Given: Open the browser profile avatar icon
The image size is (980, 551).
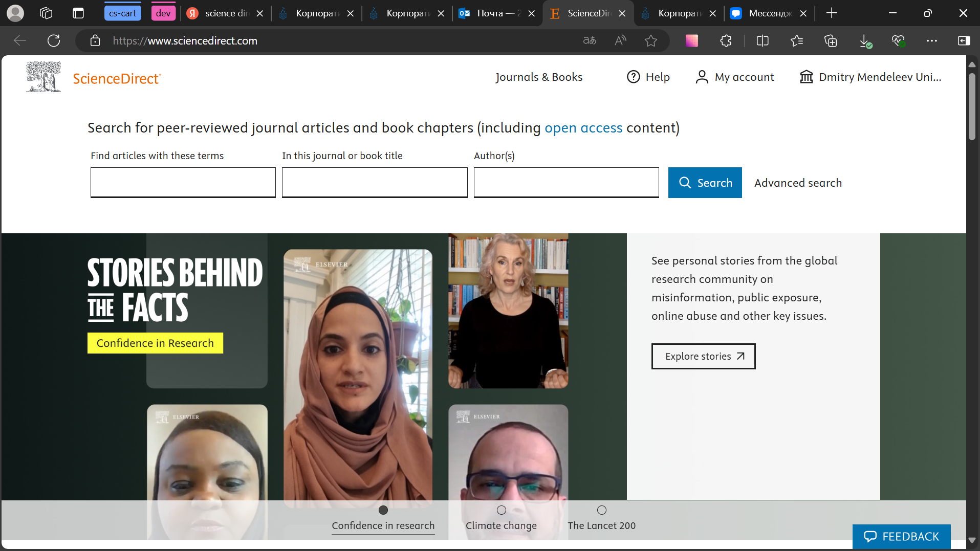Looking at the screenshot, I should point(15,13).
